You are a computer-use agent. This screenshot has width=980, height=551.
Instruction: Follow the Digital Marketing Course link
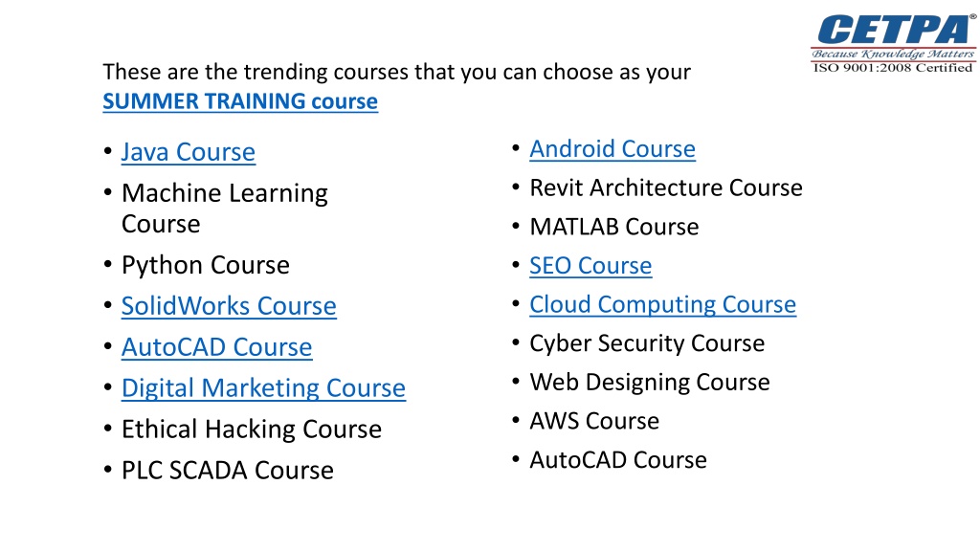click(x=263, y=388)
